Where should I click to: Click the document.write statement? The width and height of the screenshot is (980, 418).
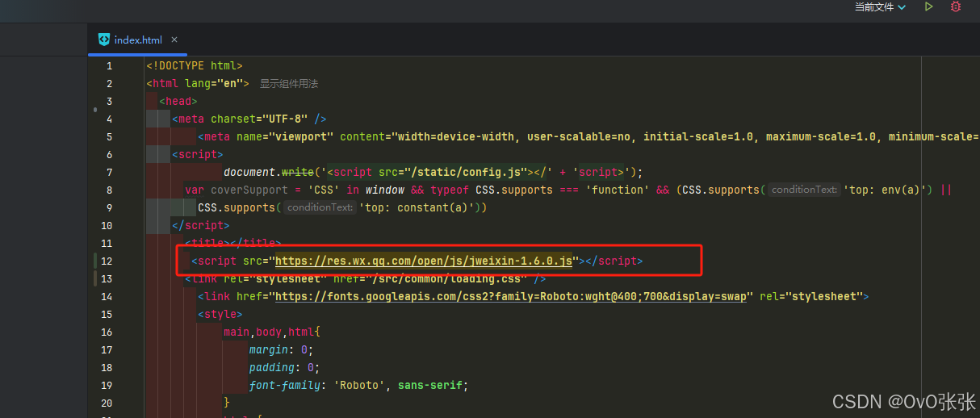point(432,172)
